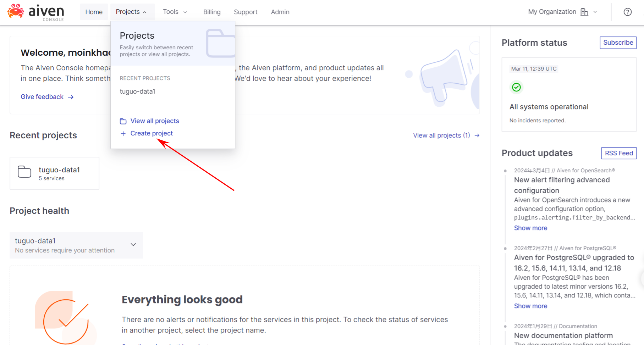Image resolution: width=644 pixels, height=345 pixels.
Task: Click the organization building icon
Action: [584, 12]
